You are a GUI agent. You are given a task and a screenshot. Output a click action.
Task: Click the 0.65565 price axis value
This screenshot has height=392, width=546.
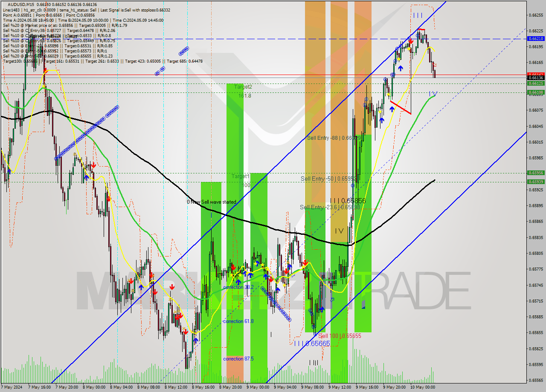536,381
